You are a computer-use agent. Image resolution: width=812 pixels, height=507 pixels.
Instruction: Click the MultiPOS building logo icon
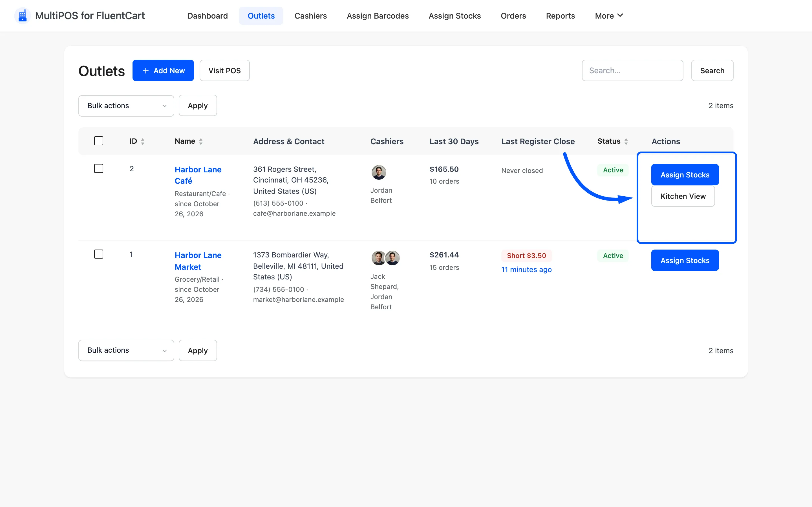(23, 15)
